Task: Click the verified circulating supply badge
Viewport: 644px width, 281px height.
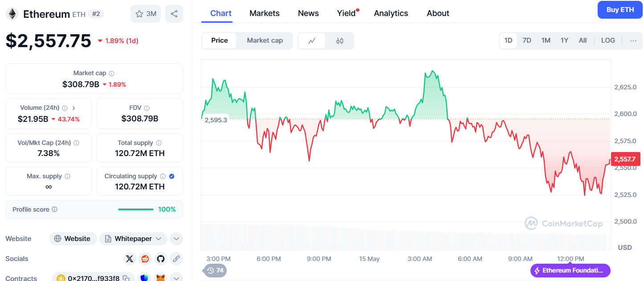Action: point(172,177)
